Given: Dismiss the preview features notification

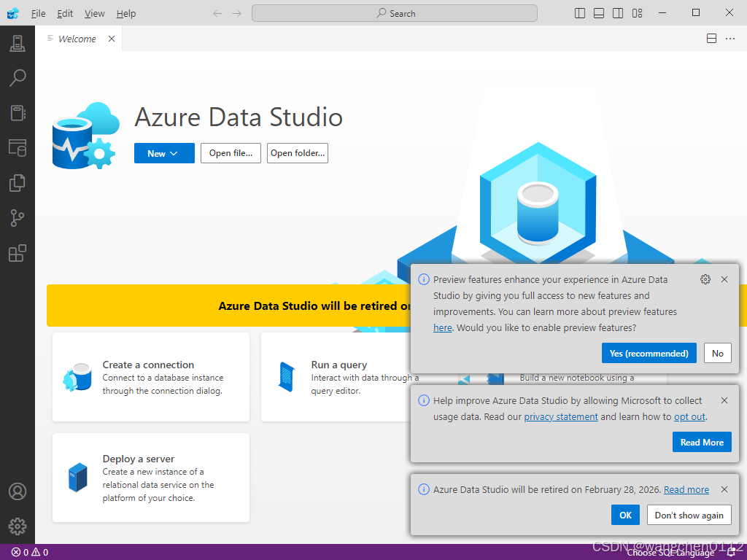Looking at the screenshot, I should (724, 279).
